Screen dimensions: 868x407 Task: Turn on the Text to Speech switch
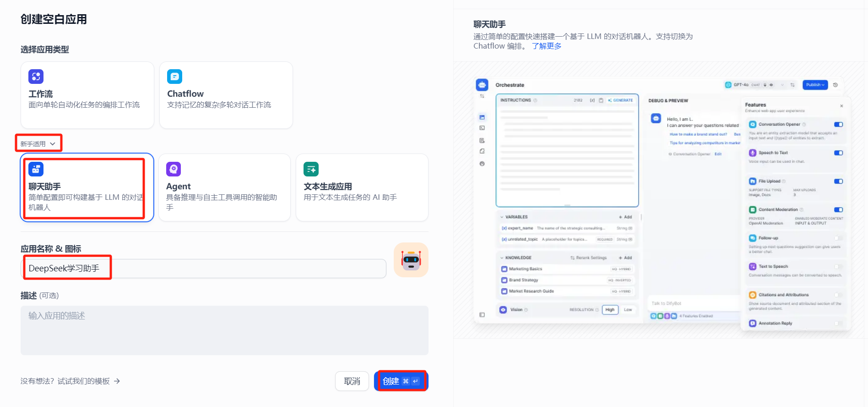(839, 267)
